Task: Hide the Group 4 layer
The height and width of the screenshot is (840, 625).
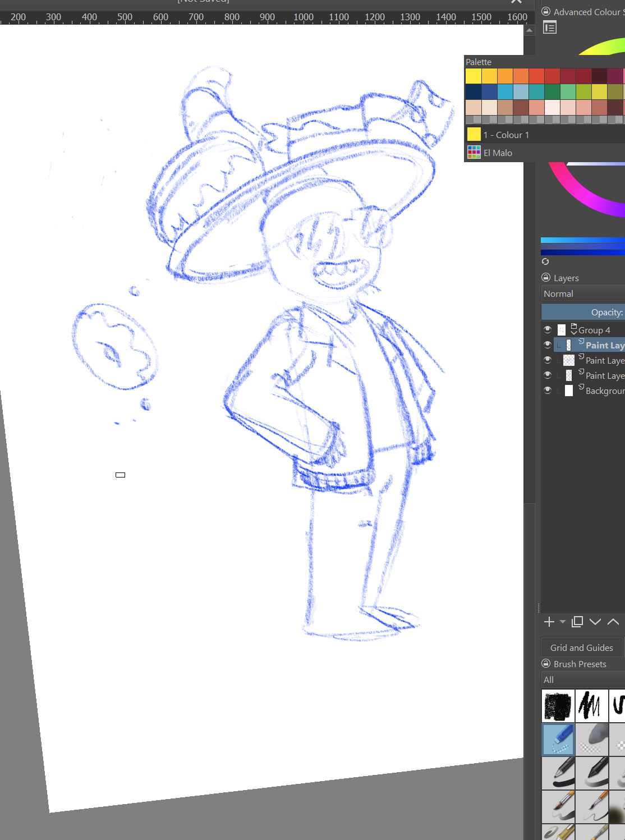Action: pyautogui.click(x=548, y=330)
